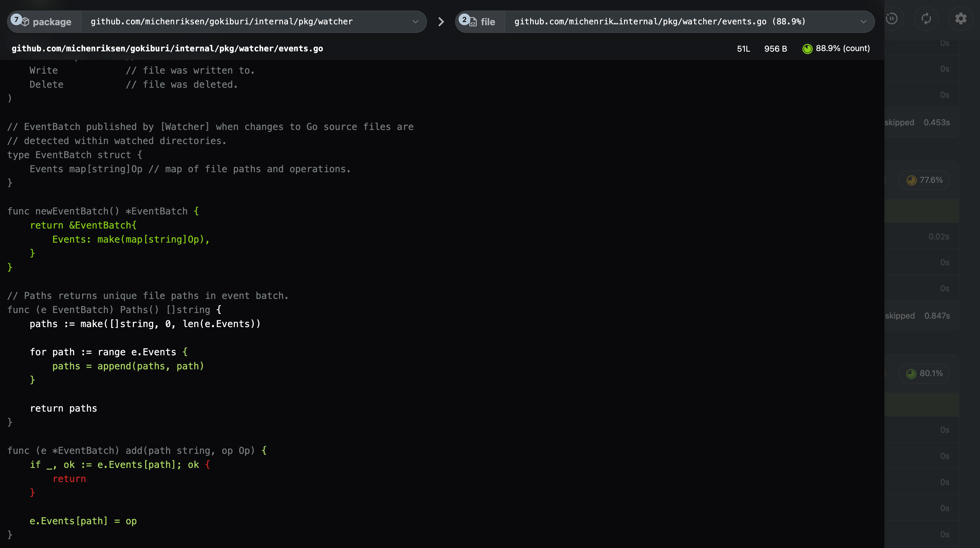Open the settings gear
The image size is (980, 548).
(x=961, y=19)
